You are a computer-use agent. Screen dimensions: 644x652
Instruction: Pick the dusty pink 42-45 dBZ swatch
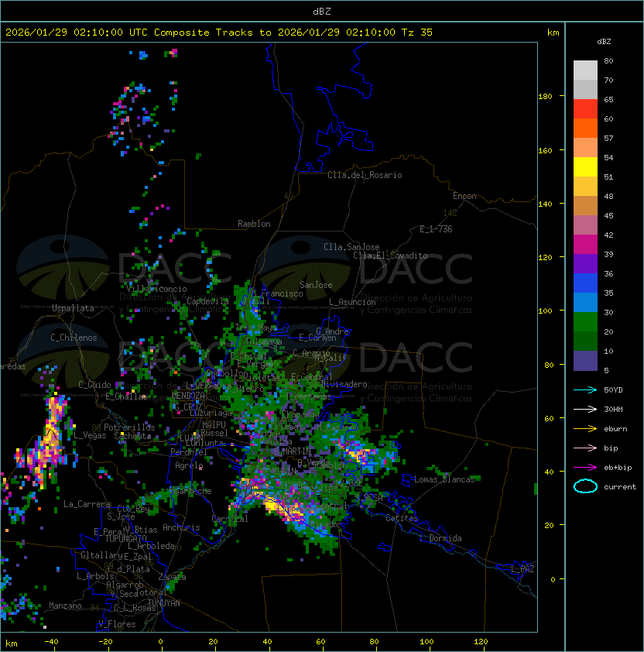point(585,225)
